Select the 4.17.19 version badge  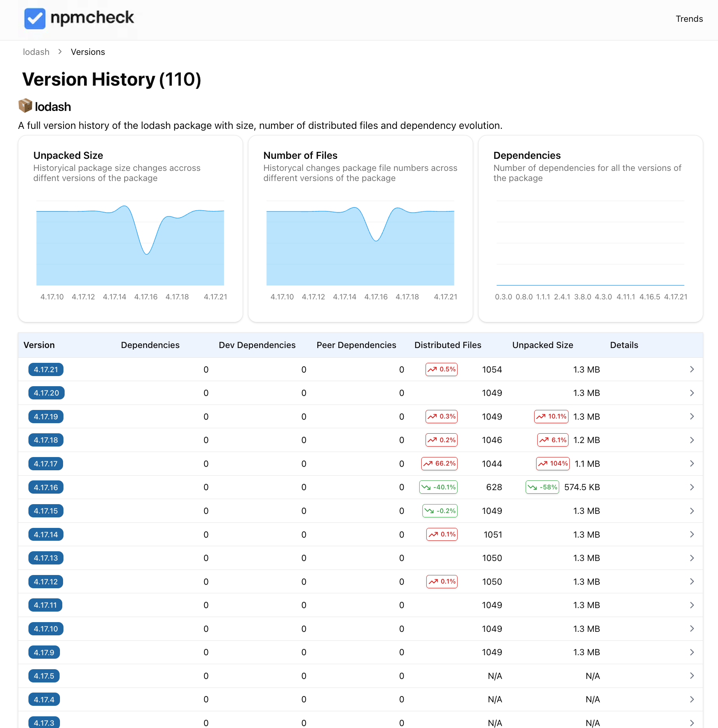click(46, 417)
